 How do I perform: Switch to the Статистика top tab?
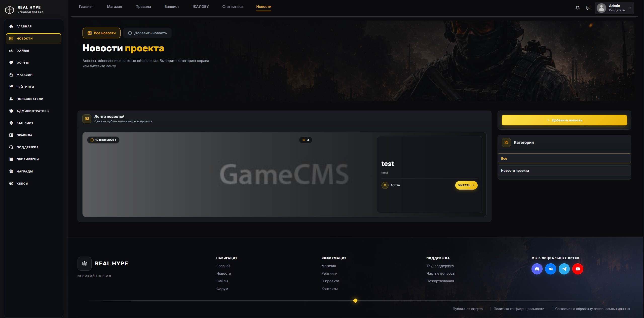tap(232, 7)
